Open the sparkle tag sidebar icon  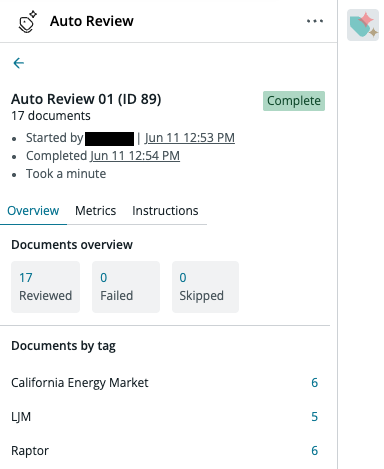tap(363, 25)
